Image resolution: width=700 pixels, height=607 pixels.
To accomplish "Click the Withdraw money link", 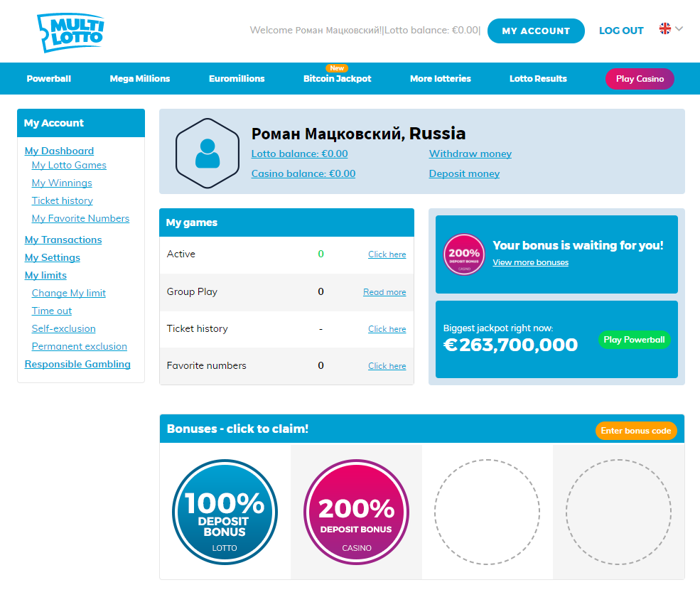I will coord(470,154).
